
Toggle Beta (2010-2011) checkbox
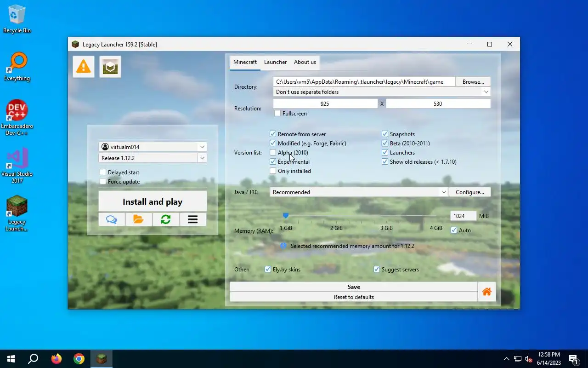pyautogui.click(x=385, y=143)
